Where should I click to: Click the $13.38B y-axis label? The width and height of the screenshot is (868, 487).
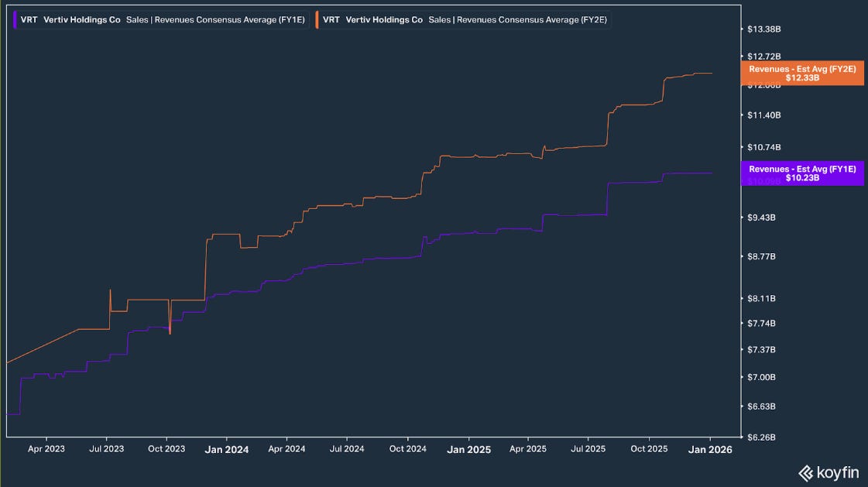(x=764, y=29)
